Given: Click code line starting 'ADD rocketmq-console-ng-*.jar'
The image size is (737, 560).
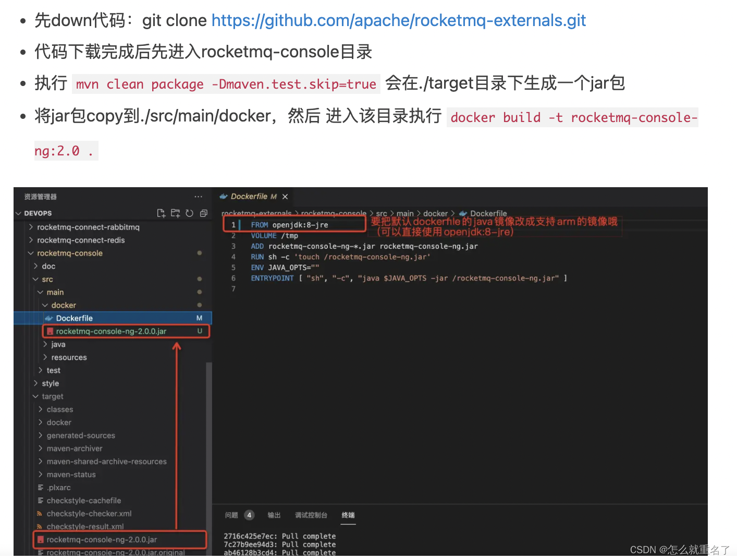Looking at the screenshot, I should pyautogui.click(x=364, y=247).
